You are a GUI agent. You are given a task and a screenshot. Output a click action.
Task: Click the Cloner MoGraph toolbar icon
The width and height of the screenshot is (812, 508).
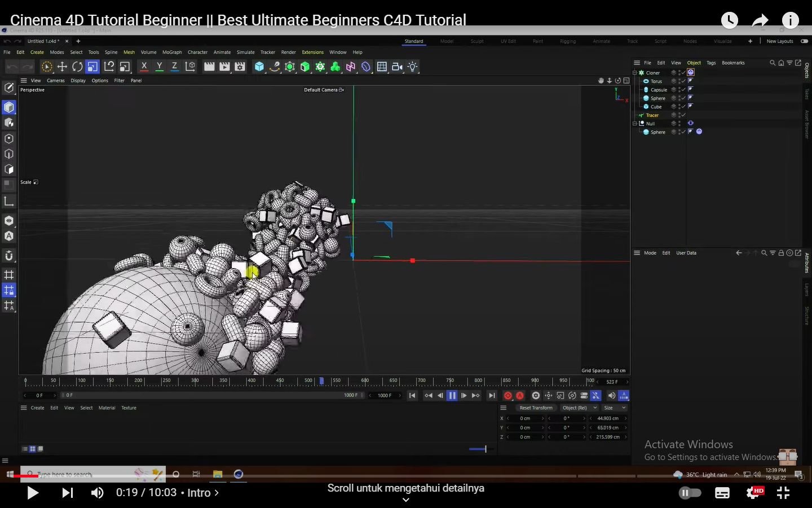pos(320,67)
